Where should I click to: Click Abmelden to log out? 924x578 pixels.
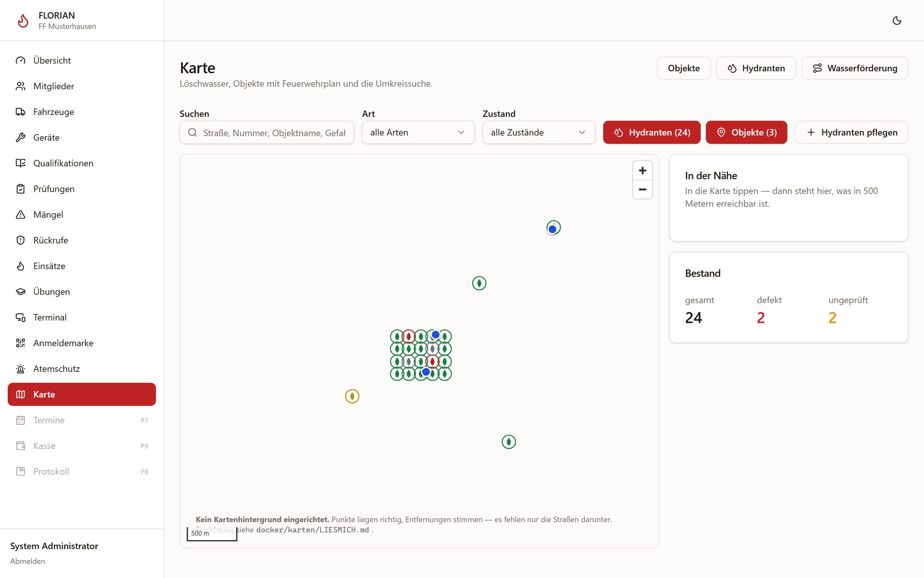click(28, 561)
